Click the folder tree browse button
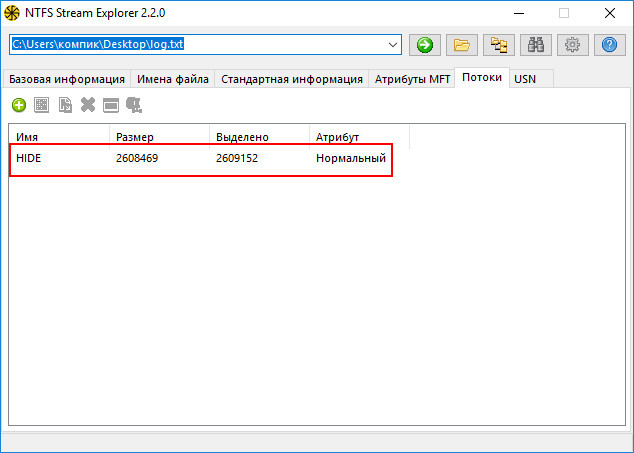 (x=498, y=45)
